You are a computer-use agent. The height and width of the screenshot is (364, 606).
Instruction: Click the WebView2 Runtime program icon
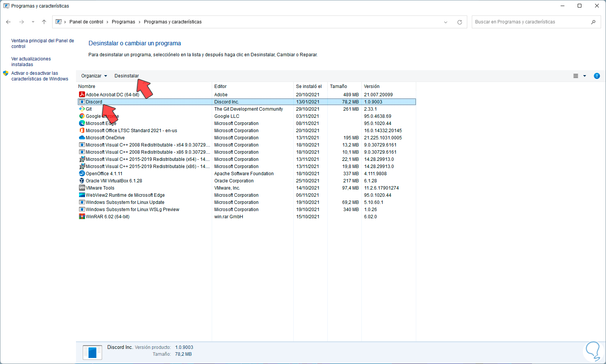[82, 195]
